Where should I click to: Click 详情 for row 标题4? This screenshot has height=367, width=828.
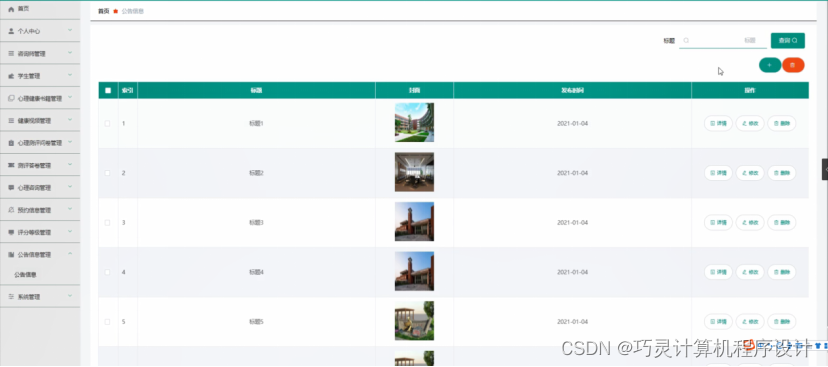point(718,272)
